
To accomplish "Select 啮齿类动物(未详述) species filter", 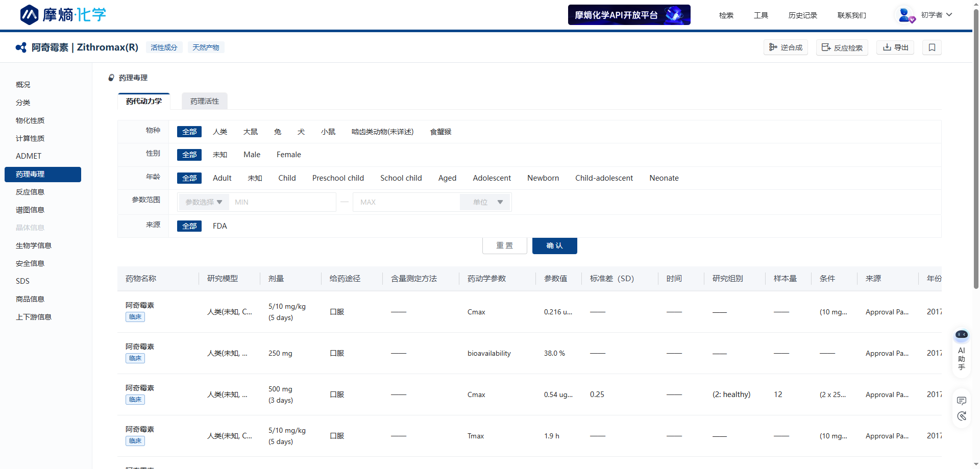I will pyautogui.click(x=382, y=132).
